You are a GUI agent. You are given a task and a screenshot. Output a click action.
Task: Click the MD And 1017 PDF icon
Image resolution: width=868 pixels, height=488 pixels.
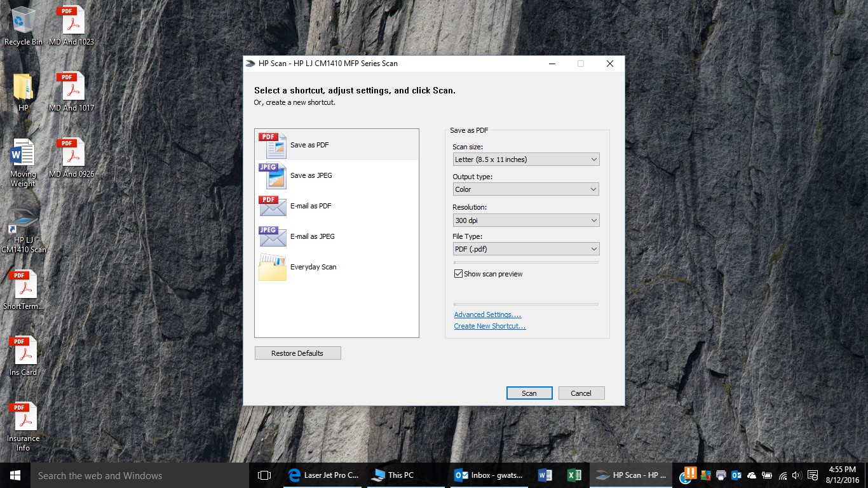[x=71, y=92]
